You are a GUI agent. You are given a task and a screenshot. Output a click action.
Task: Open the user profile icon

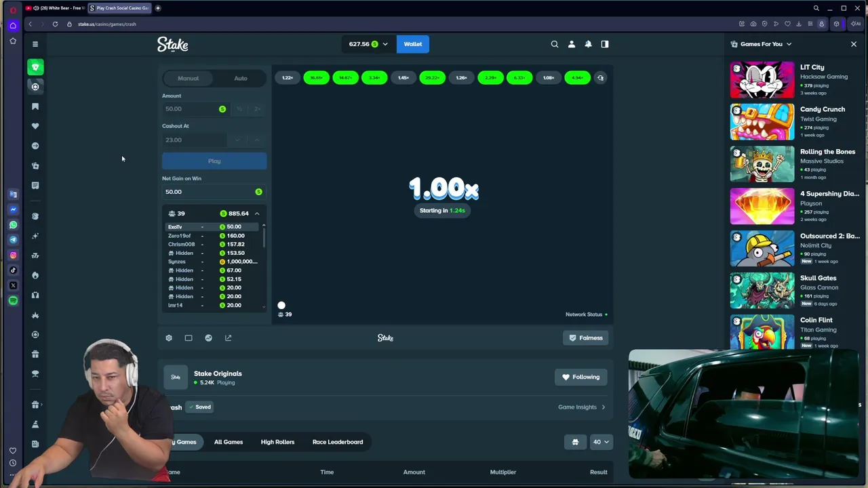click(x=572, y=44)
